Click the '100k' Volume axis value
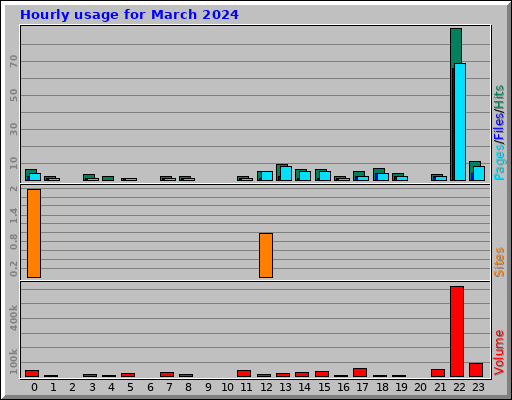The image size is (512, 400). [x=13, y=362]
